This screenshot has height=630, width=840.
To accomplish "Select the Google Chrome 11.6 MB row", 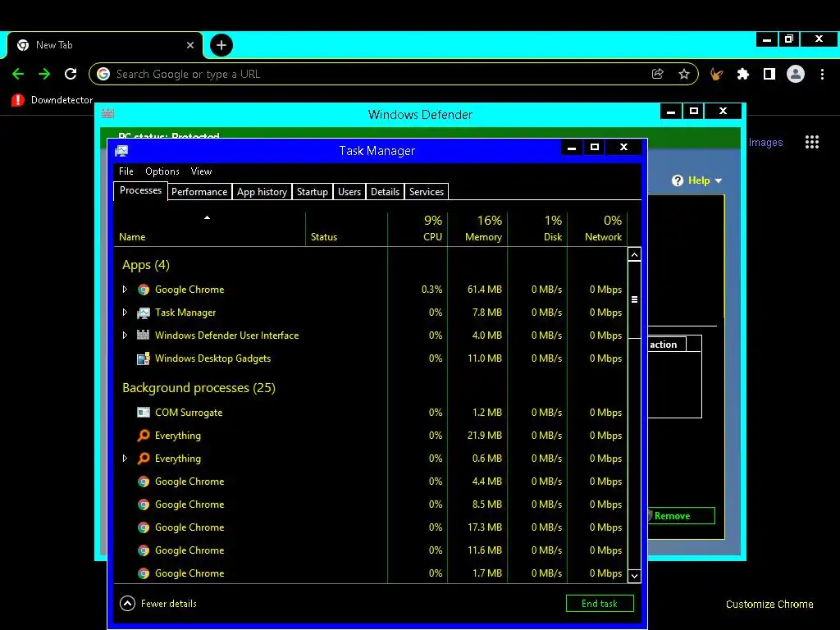I will [x=371, y=550].
